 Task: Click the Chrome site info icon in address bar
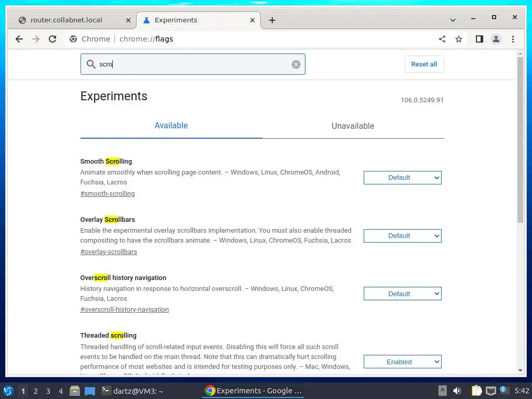[73, 39]
